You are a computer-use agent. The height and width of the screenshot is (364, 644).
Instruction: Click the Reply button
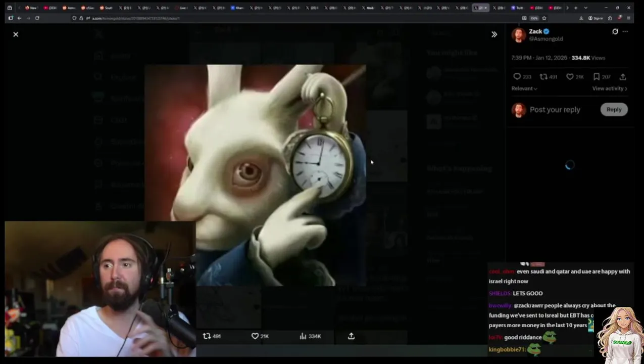click(x=614, y=110)
